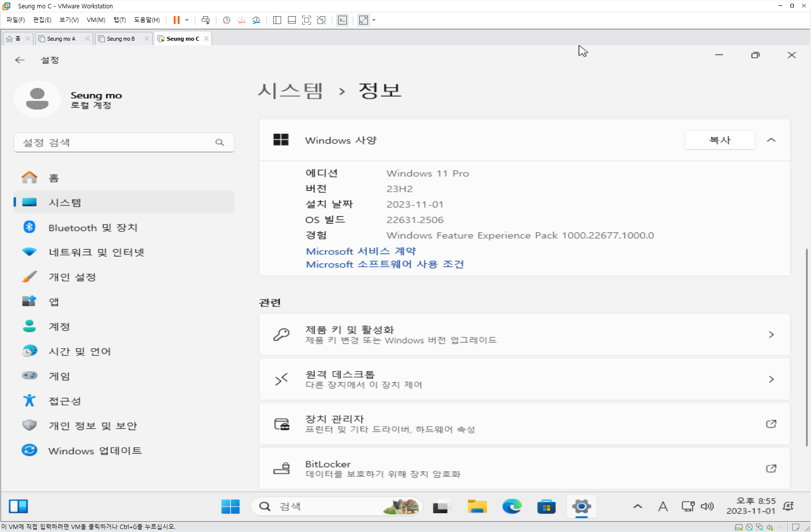Click the taskbar 검색 search box
811x532 pixels.
(x=337, y=507)
